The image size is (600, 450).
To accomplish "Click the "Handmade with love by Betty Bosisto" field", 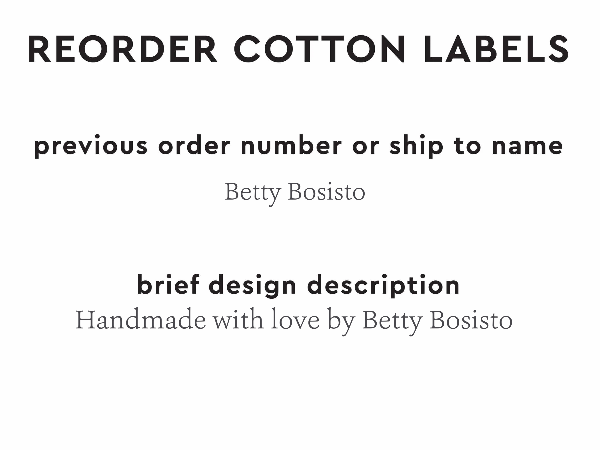I will pos(294,321).
